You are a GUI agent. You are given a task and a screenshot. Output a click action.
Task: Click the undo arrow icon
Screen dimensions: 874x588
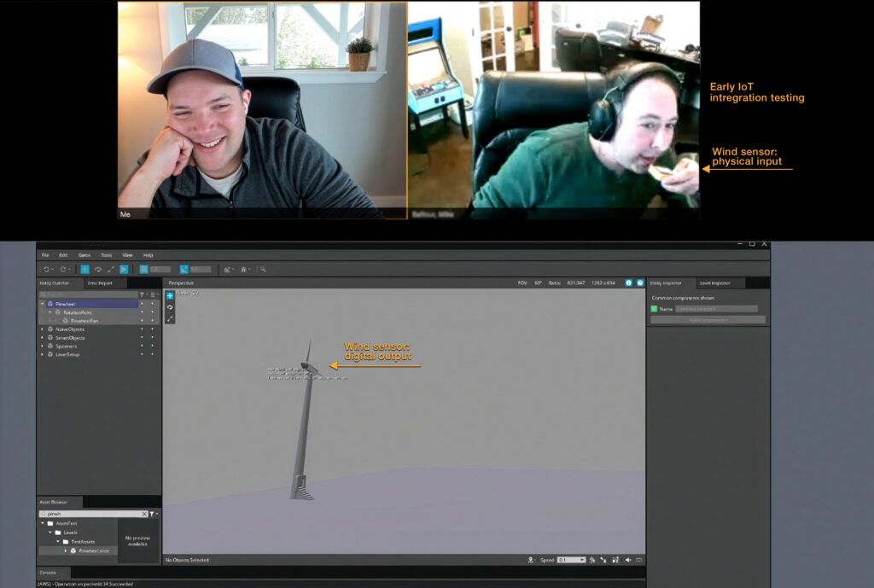(46, 269)
